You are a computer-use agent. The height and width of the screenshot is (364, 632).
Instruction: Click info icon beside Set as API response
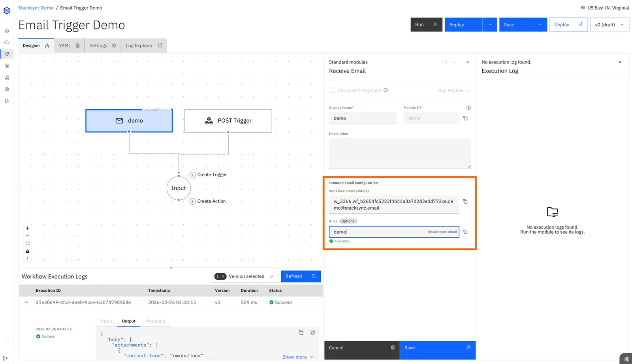386,90
